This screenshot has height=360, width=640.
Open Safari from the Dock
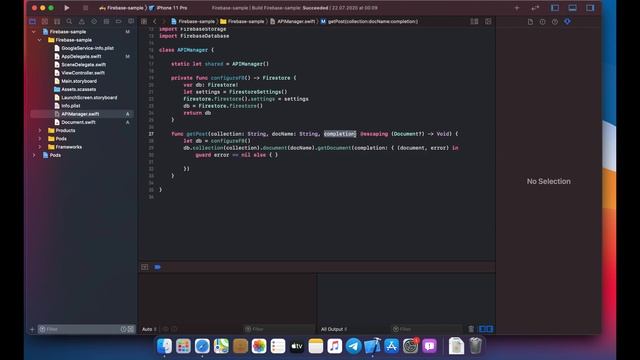(x=202, y=346)
